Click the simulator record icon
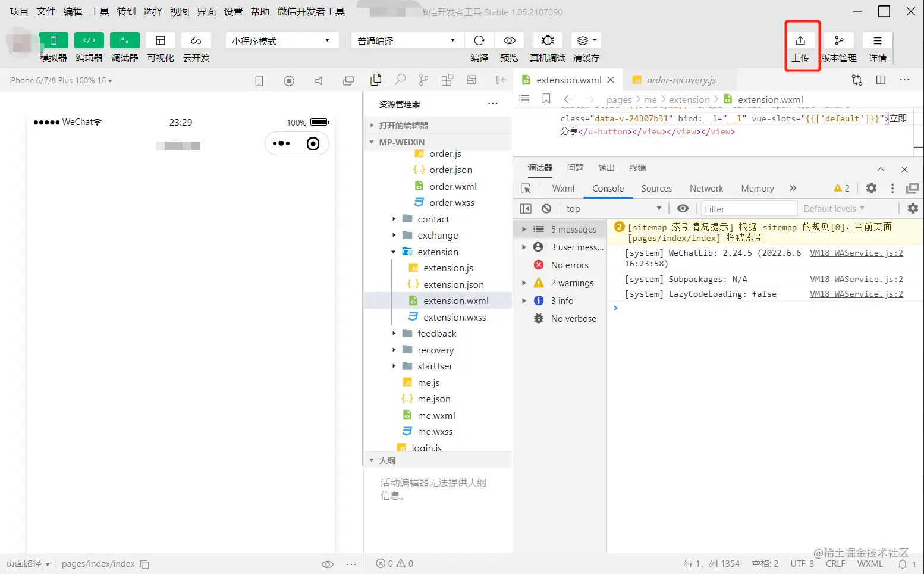Image resolution: width=924 pixels, height=574 pixels. 289,81
